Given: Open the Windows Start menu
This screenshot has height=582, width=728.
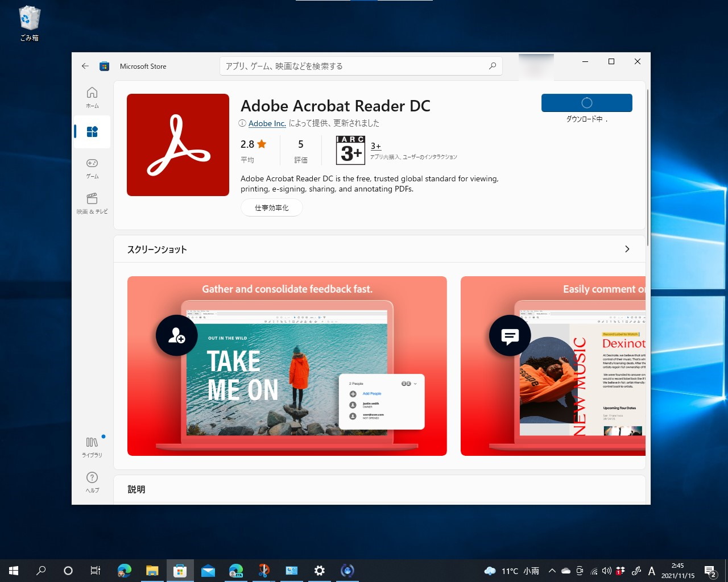Looking at the screenshot, I should click(x=13, y=570).
